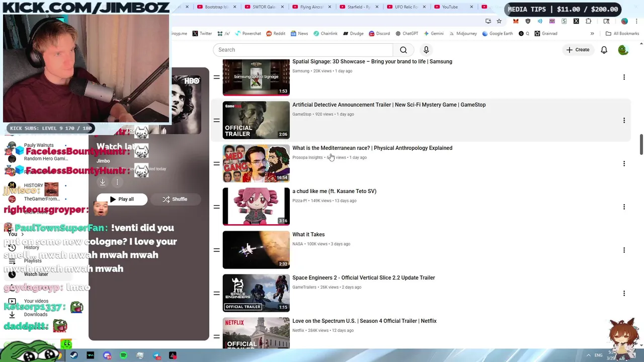This screenshot has height=362, width=644.
Task: Bookmark this page with the star icon
Action: [x=499, y=21]
